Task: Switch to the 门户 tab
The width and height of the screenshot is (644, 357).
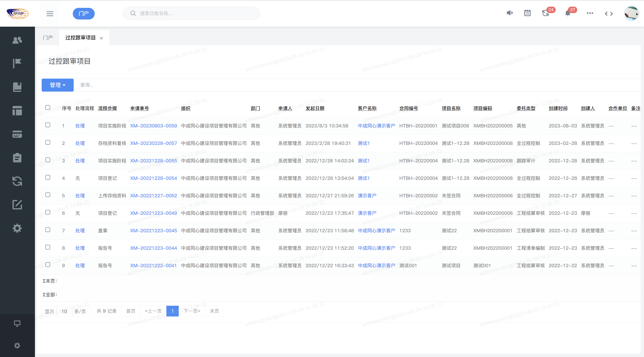Action: tap(48, 38)
